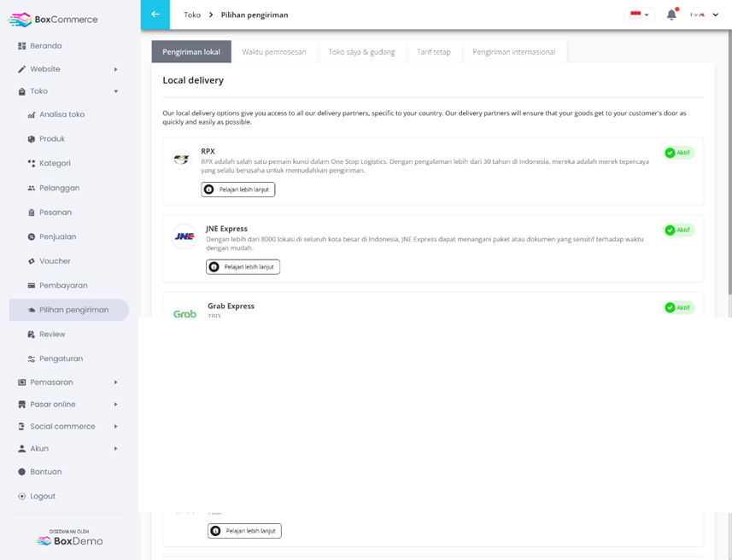Toggle the JNE Express Aktif status
The width and height of the screenshot is (732, 560).
tap(678, 230)
